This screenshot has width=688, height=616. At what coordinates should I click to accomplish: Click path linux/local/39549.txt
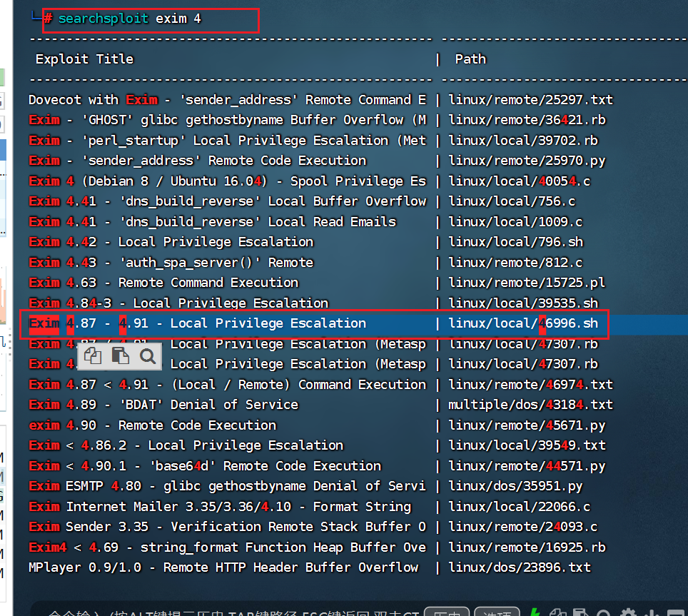pyautogui.click(x=527, y=445)
